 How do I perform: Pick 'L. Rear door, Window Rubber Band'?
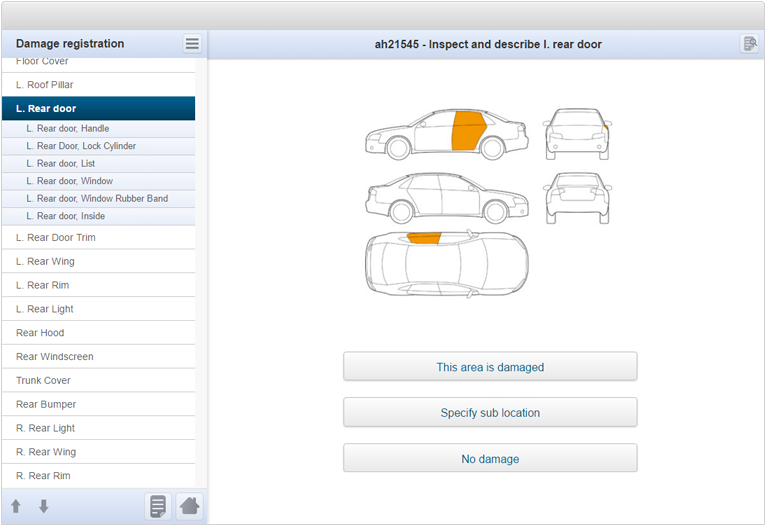[x=98, y=199]
